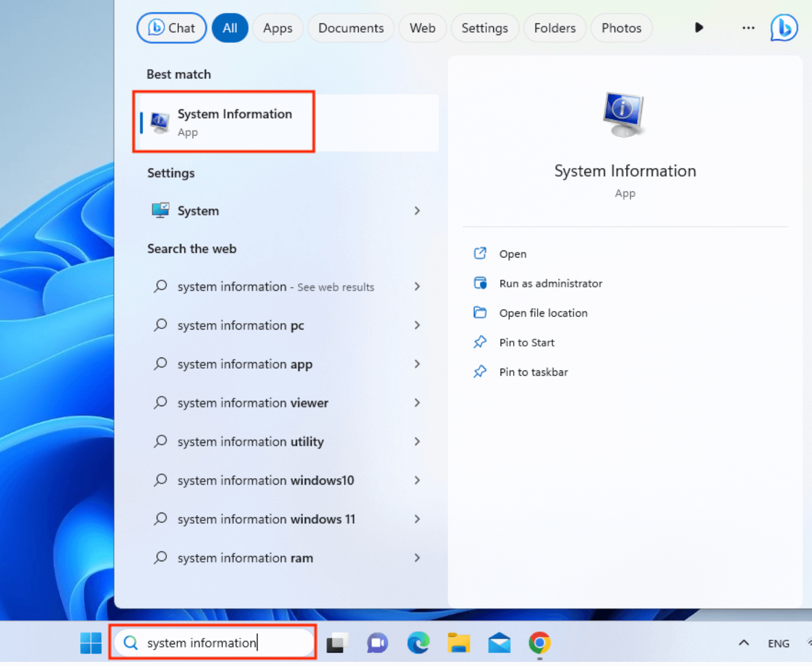Open File Explorer from taskbar
This screenshot has width=812, height=666.
pyautogui.click(x=459, y=643)
